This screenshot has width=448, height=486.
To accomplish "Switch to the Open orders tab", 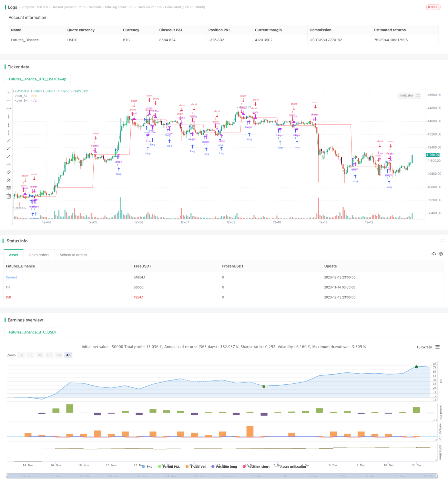I will 39,255.
